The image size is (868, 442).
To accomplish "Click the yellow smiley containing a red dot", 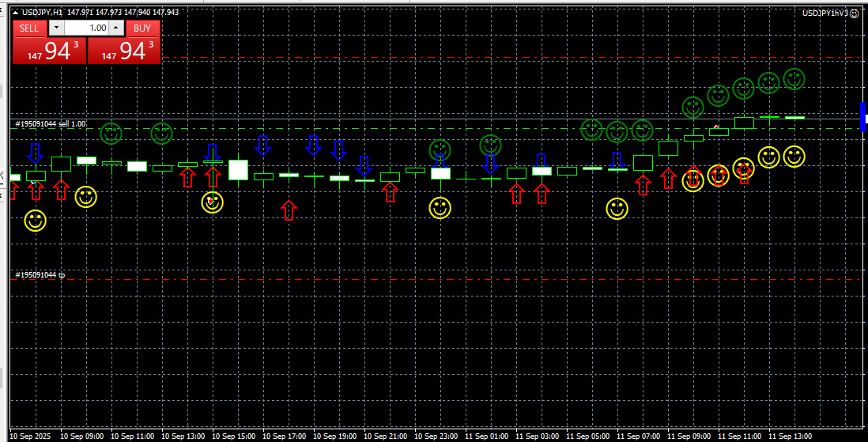I will [212, 202].
